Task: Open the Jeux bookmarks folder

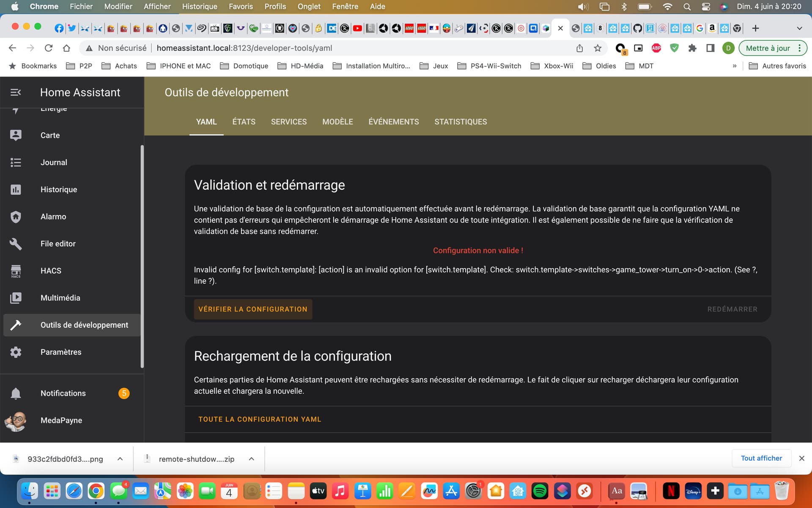Action: click(434, 66)
